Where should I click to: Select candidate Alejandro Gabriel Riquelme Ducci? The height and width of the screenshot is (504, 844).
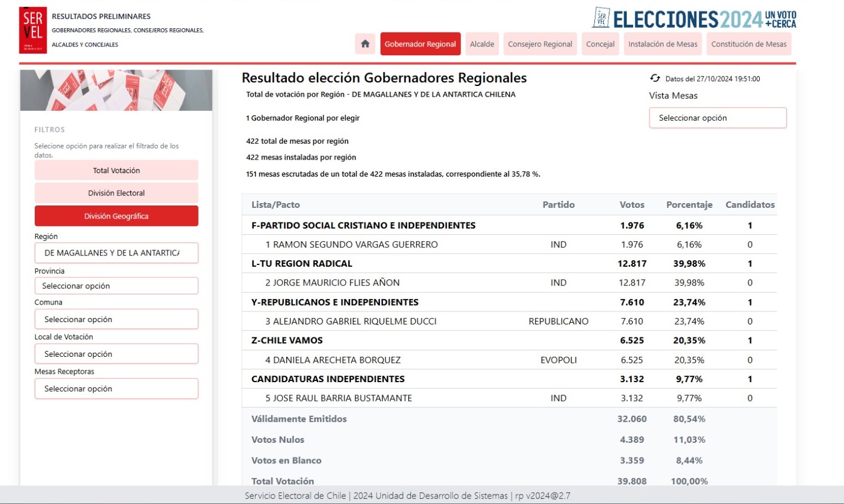pyautogui.click(x=509, y=321)
